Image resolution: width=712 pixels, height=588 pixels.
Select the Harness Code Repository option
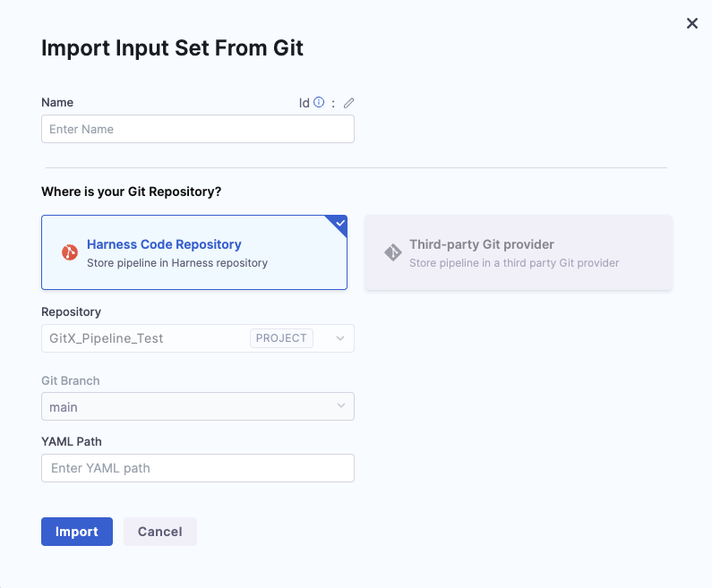click(193, 252)
